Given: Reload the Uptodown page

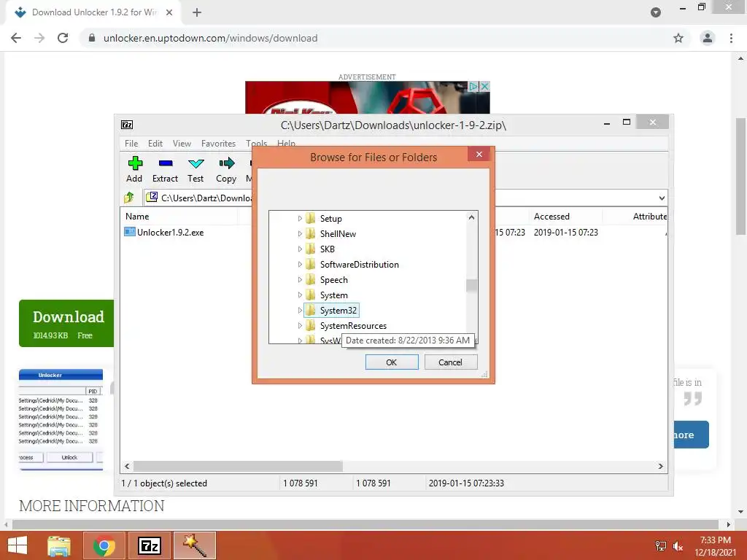Looking at the screenshot, I should (x=63, y=38).
